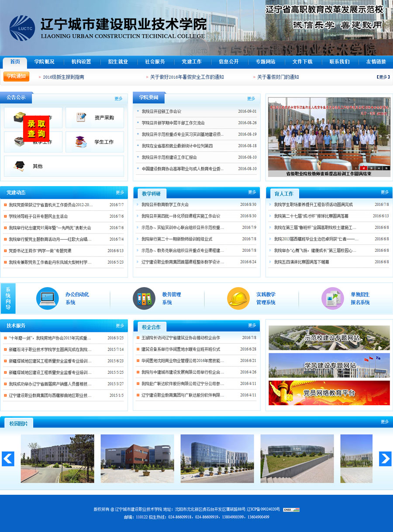Open the 招生就业 navigation menu
Viewport: 393px width, 532px height.
pos(118,62)
